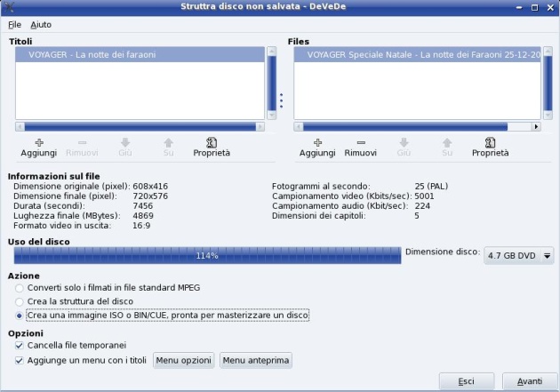560x392 pixels.
Task: Select Crea la struttura del disco option
Action: [20, 302]
